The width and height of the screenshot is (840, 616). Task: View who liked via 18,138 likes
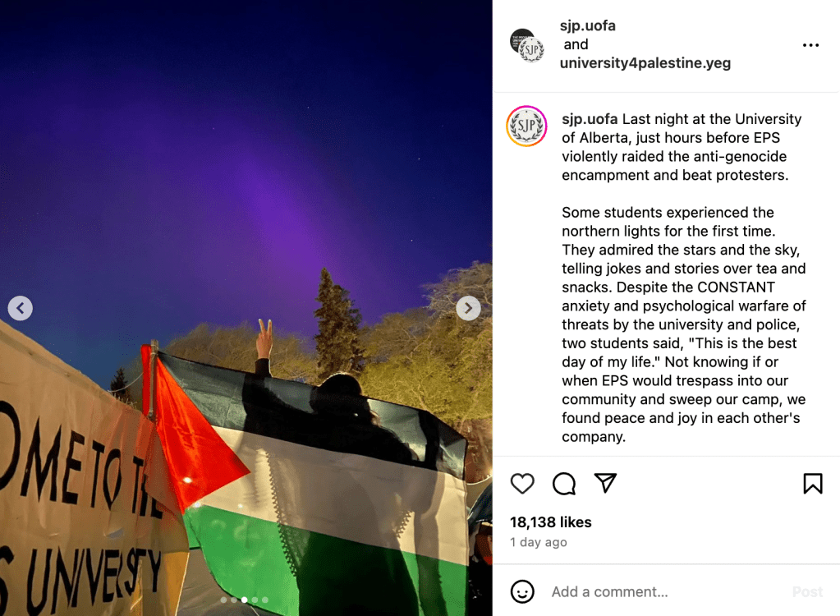551,522
